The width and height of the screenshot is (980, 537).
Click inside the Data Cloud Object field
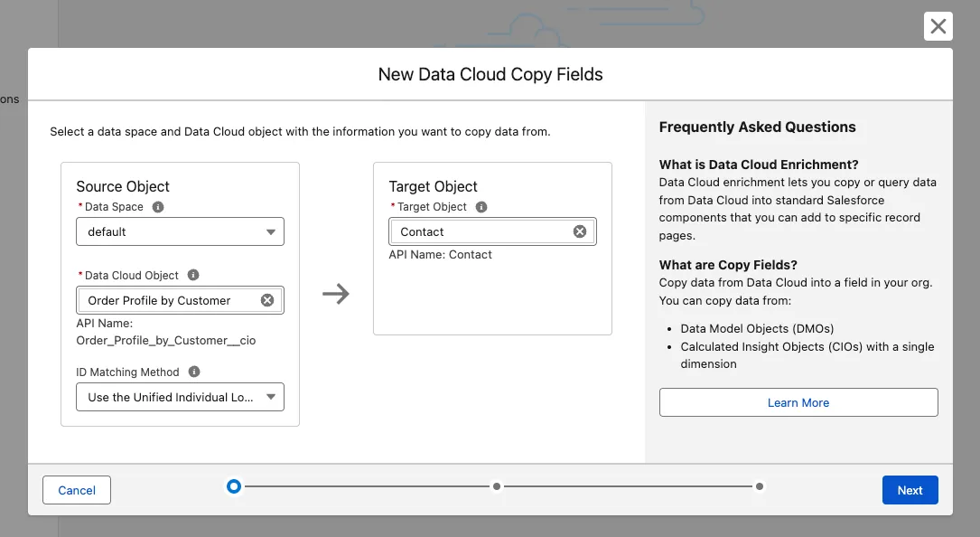tap(167, 300)
